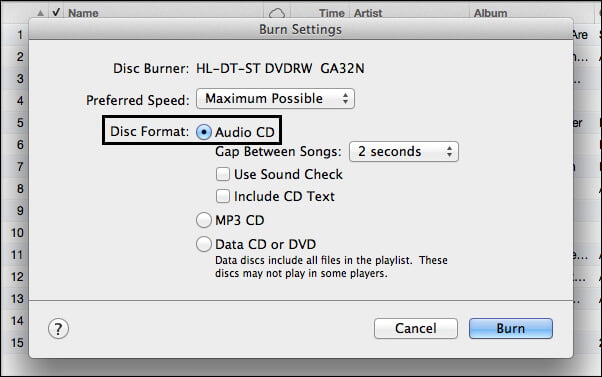Sort by the Time column header

pos(332,13)
